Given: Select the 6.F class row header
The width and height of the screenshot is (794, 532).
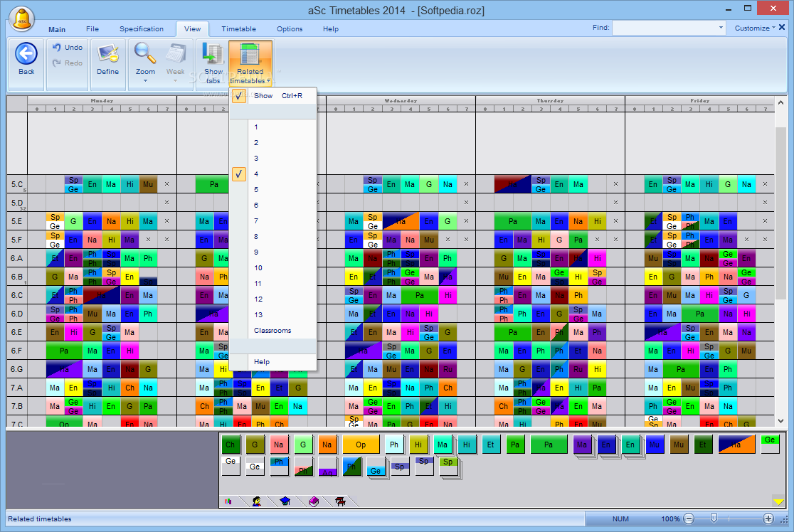Looking at the screenshot, I should 17,350.
